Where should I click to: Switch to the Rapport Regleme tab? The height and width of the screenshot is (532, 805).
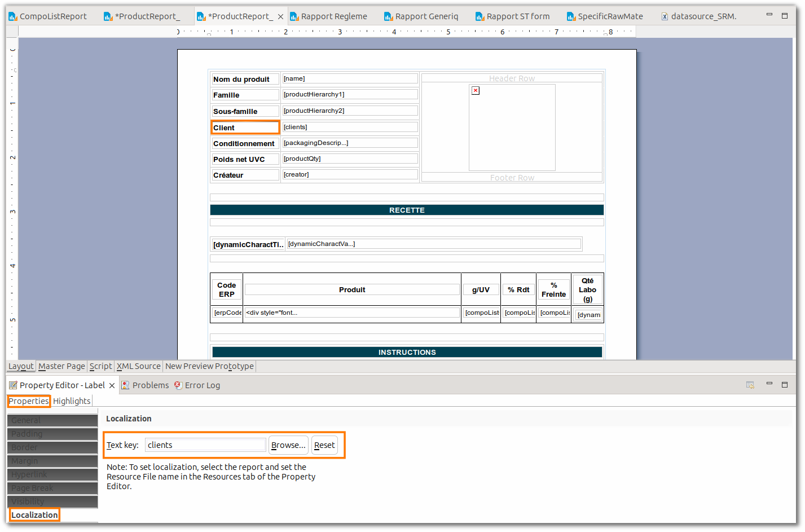pos(328,16)
